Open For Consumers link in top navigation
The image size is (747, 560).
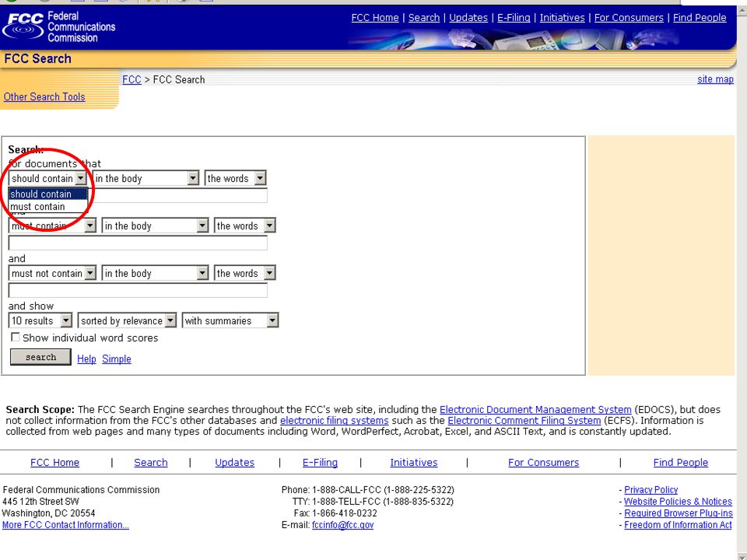click(x=629, y=18)
